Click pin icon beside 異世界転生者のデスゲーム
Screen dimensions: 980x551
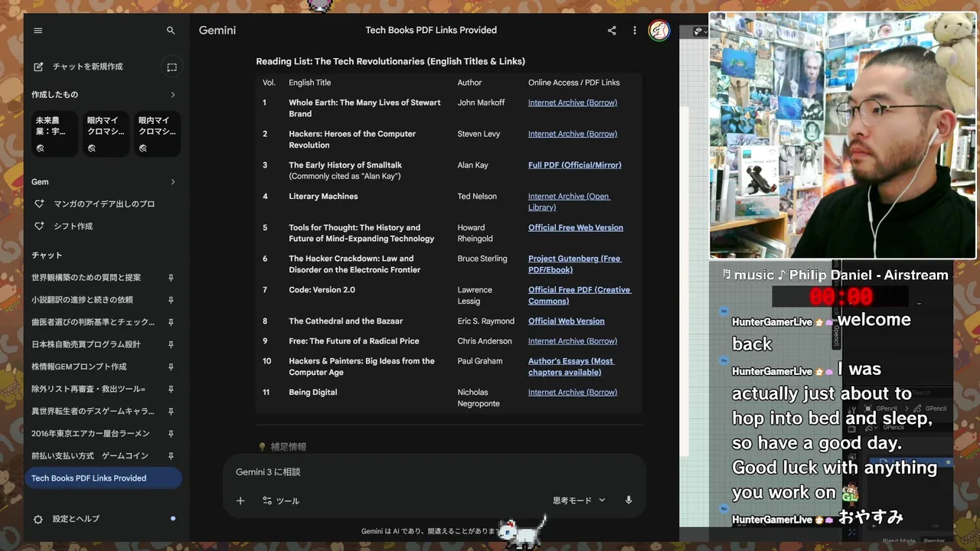(171, 411)
